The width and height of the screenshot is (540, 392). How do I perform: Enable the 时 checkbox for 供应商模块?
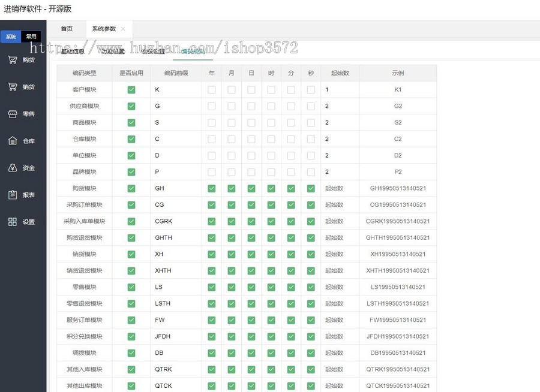coord(271,106)
